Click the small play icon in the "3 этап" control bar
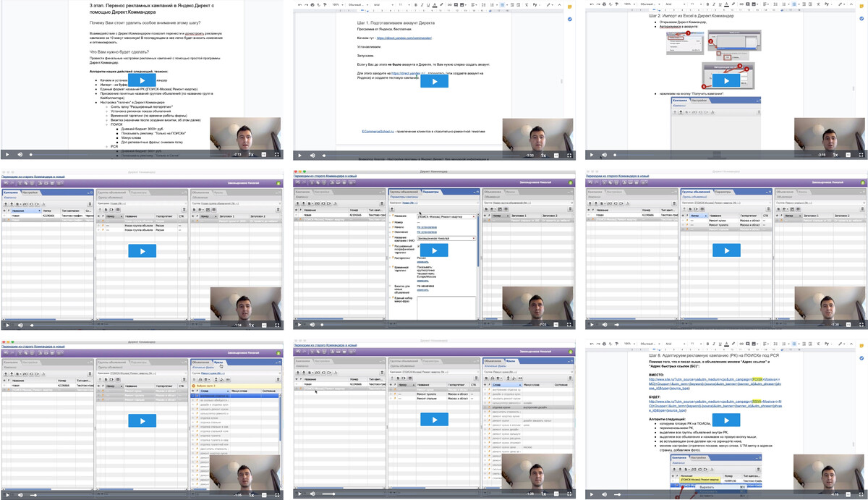The height and width of the screenshot is (500, 868). [x=7, y=154]
